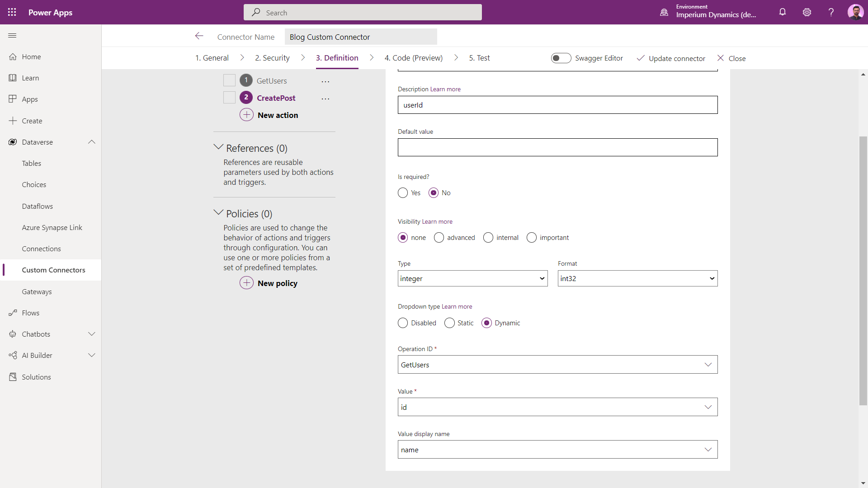868x488 pixels.
Task: Check the GetUsers action checkbox
Action: (x=229, y=80)
